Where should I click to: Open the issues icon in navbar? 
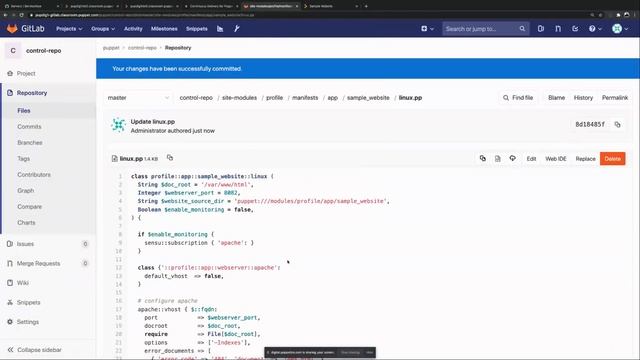541,29
